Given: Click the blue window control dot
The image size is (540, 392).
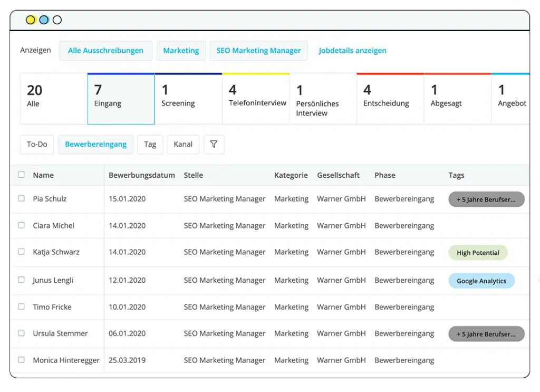Looking at the screenshot, I should pyautogui.click(x=44, y=20).
